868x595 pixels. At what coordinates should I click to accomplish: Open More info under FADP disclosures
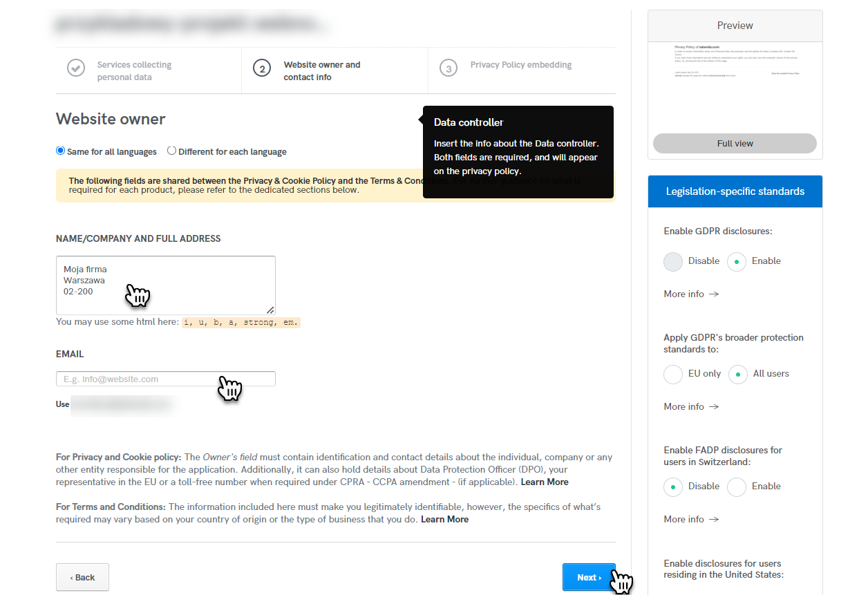[691, 519]
